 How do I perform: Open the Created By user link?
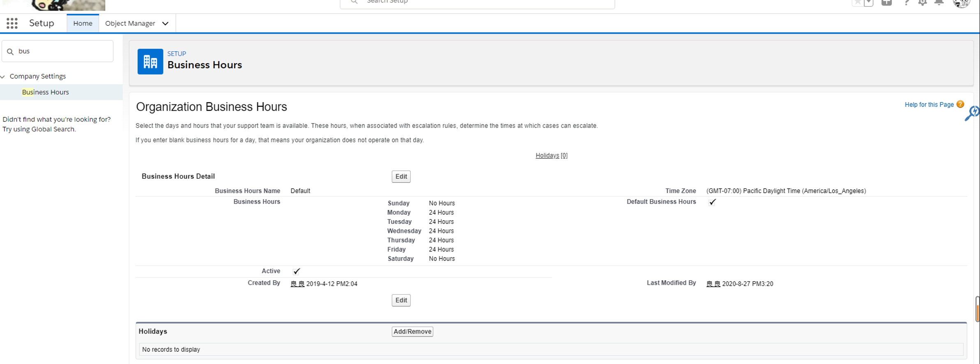point(297,283)
